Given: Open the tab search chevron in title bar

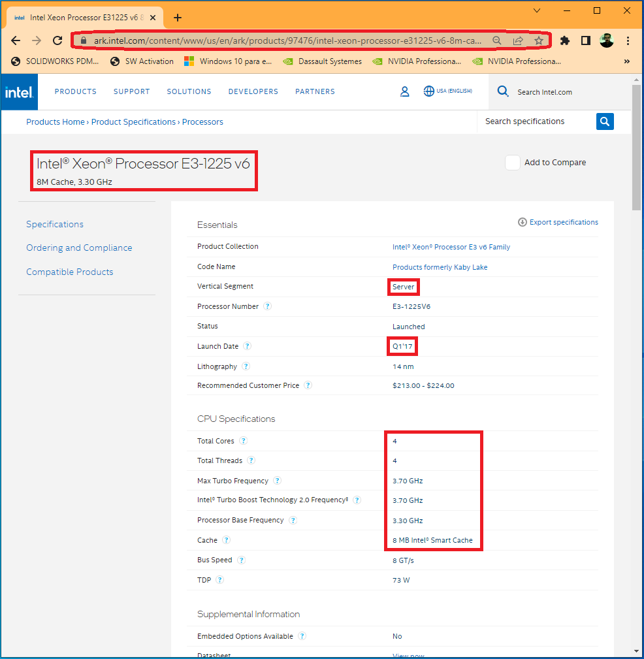Looking at the screenshot, I should 537,10.
